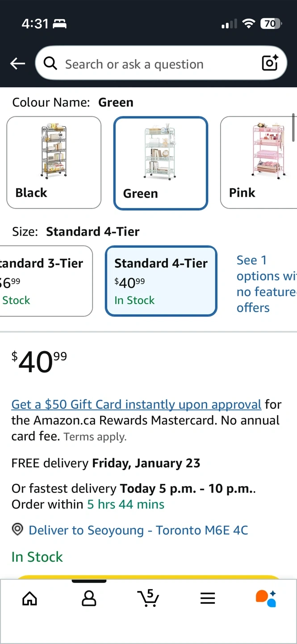Select the Green colour option
This screenshot has height=644, width=297.
pos(161,163)
